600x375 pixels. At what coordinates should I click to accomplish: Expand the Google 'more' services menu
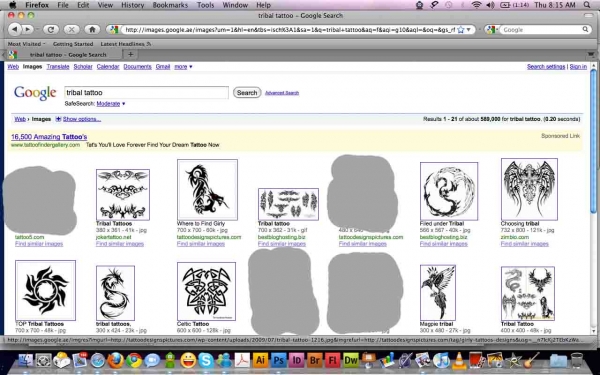click(183, 67)
